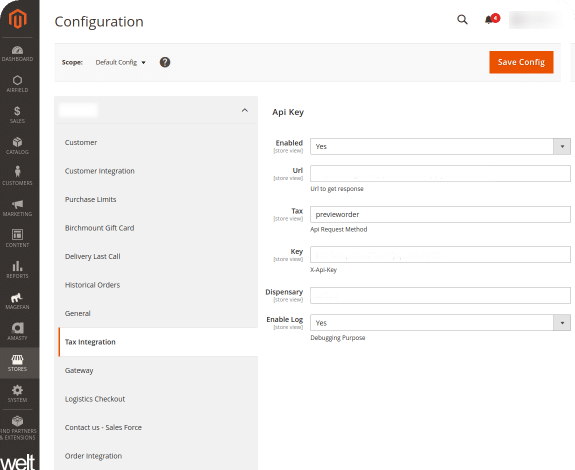Viewport: 575px width, 470px height.
Task: Open the Enable Log dropdown
Action: pyautogui.click(x=440, y=323)
